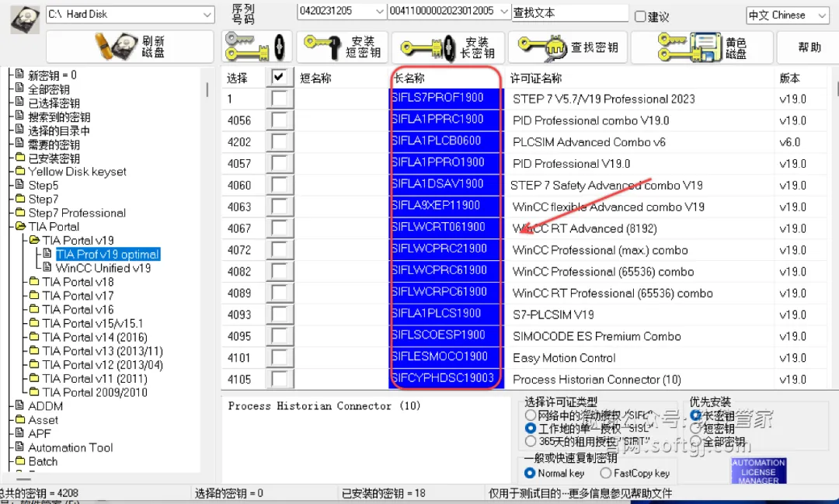Click the hard disk drive icon

point(25,19)
